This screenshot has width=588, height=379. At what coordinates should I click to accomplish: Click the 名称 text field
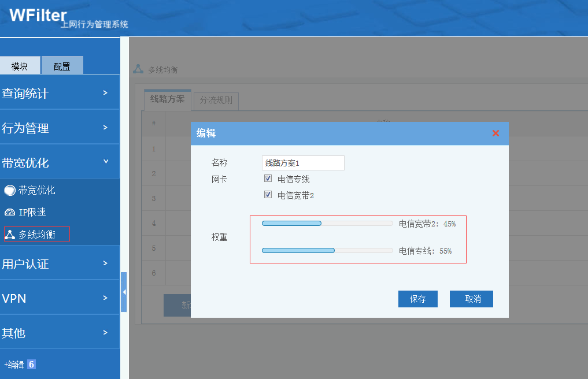(x=303, y=163)
